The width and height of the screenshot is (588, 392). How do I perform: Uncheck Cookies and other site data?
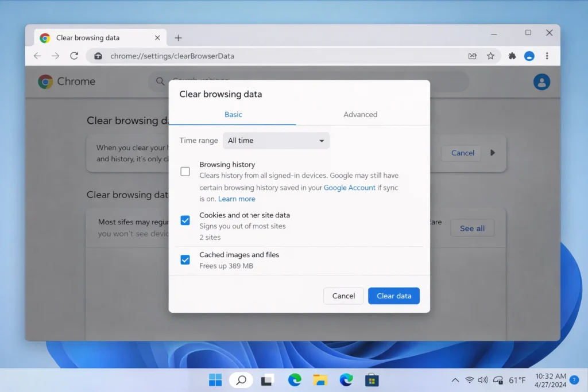click(x=185, y=220)
